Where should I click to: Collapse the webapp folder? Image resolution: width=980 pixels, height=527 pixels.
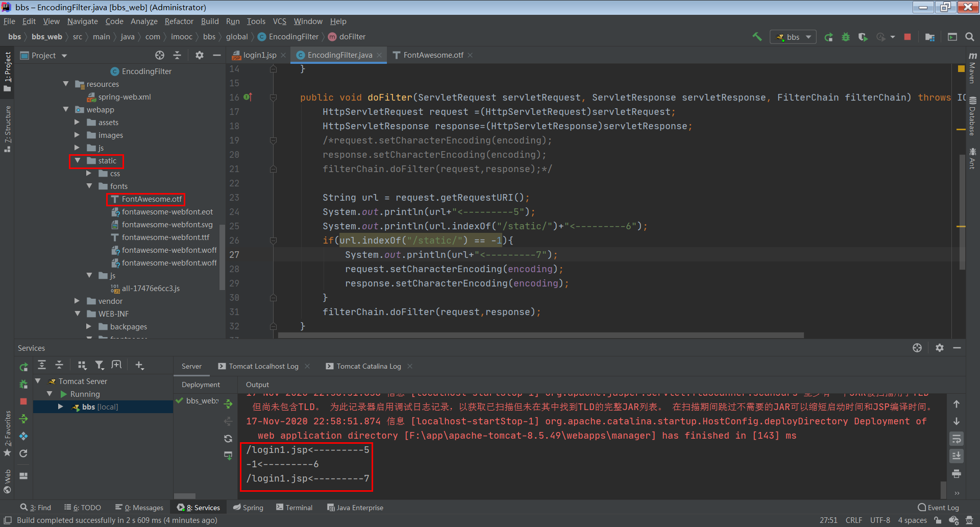tap(66, 109)
